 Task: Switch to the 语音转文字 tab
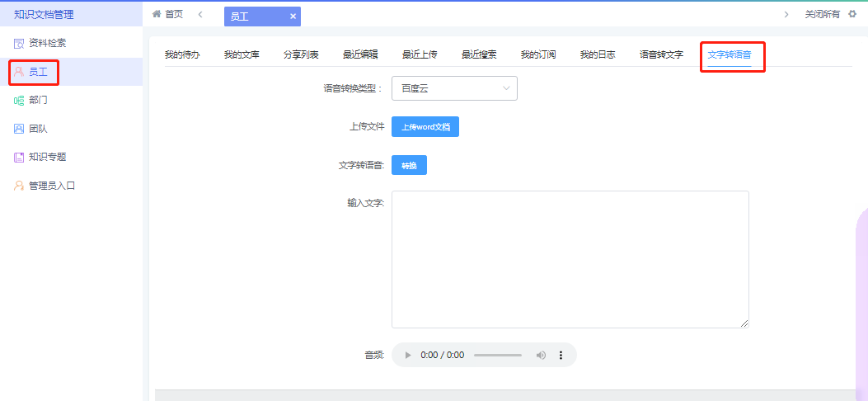pyautogui.click(x=661, y=55)
